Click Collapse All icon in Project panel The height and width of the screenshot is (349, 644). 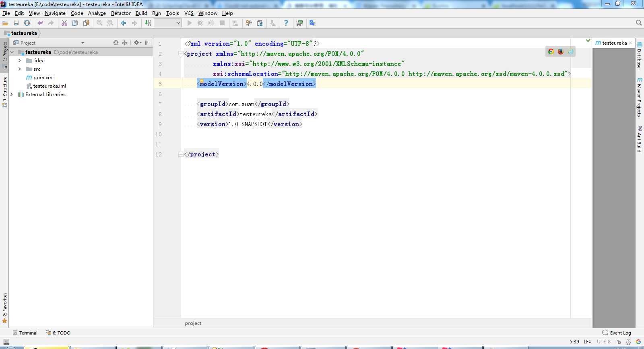click(125, 43)
